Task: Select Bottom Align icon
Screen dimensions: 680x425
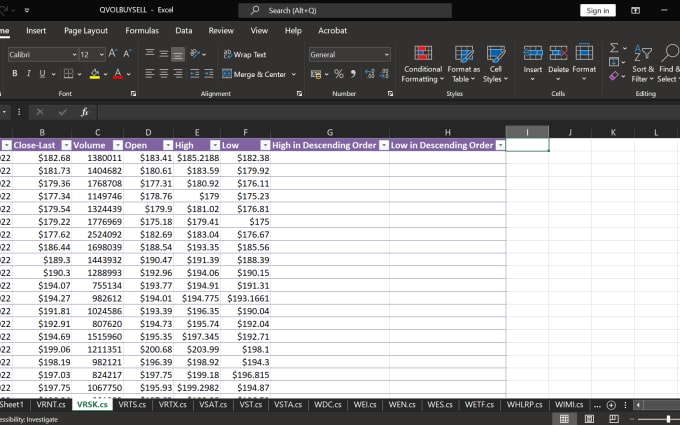Action: tap(177, 54)
